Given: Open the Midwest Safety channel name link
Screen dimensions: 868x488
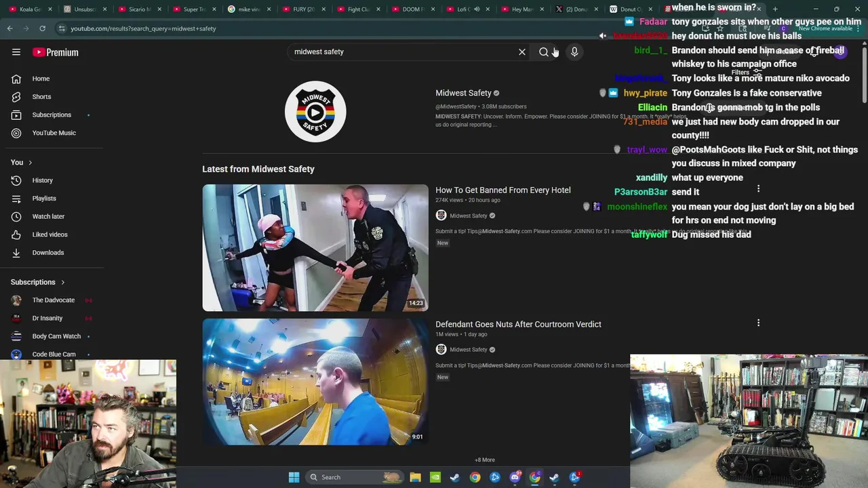Looking at the screenshot, I should click(x=463, y=93).
